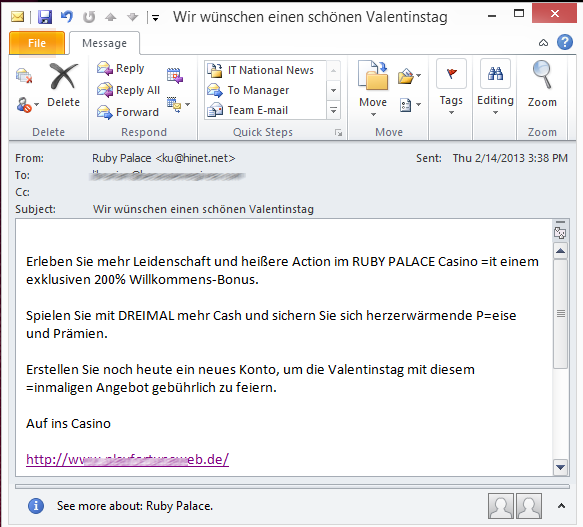
Task: Expand the Quick Steps gallery more arrow
Action: [x=334, y=110]
